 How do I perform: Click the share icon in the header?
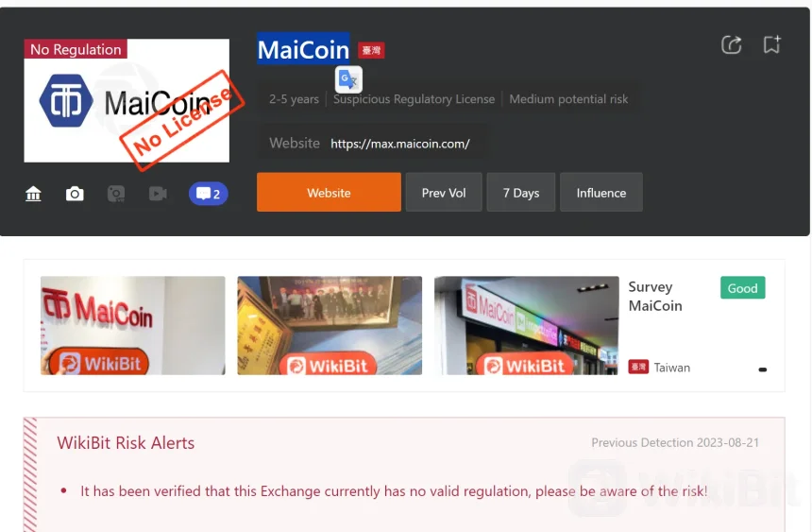point(731,45)
